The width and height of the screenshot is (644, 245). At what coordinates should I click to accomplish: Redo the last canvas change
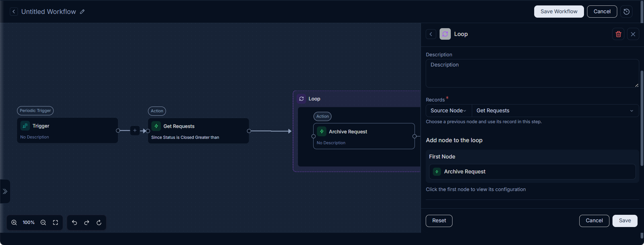(87, 223)
